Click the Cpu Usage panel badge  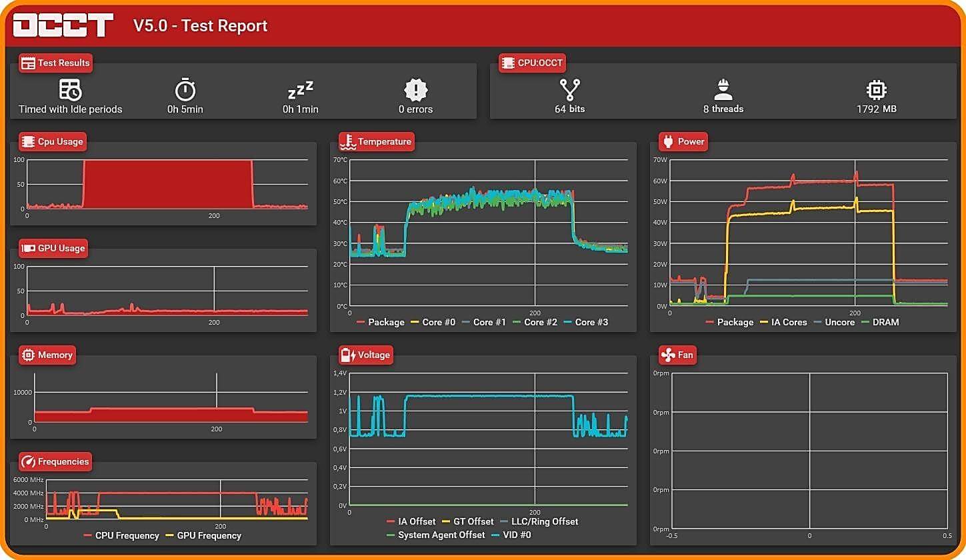coord(53,141)
